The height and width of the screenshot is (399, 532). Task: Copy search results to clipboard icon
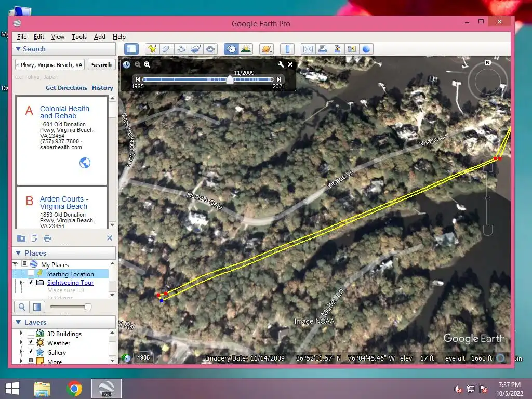[x=34, y=238]
